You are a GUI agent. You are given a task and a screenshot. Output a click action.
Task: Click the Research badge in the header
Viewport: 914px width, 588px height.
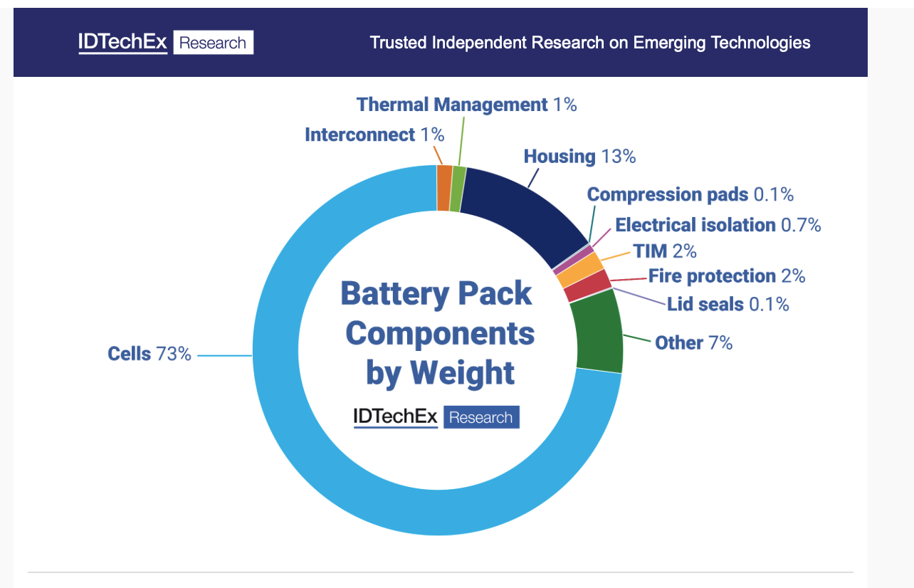pyautogui.click(x=213, y=43)
